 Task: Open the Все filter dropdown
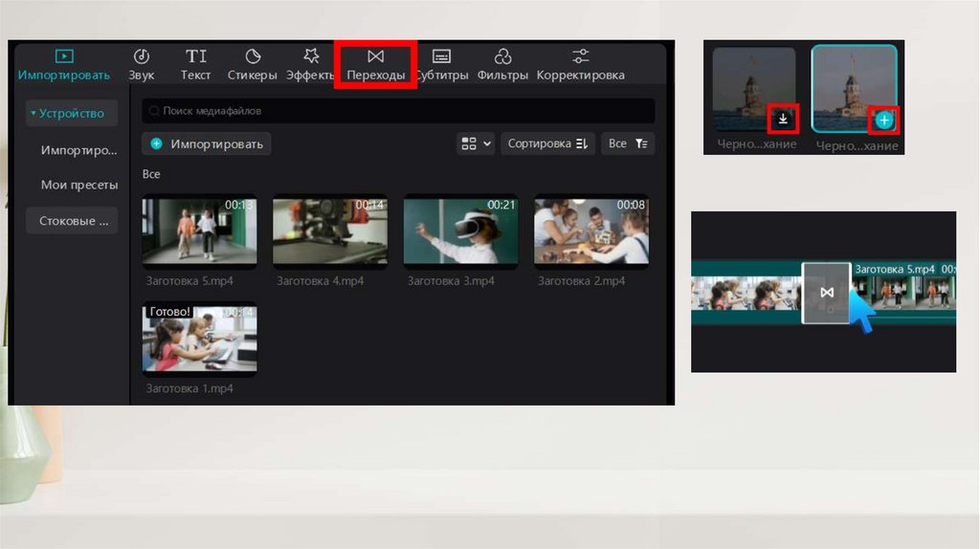(628, 143)
